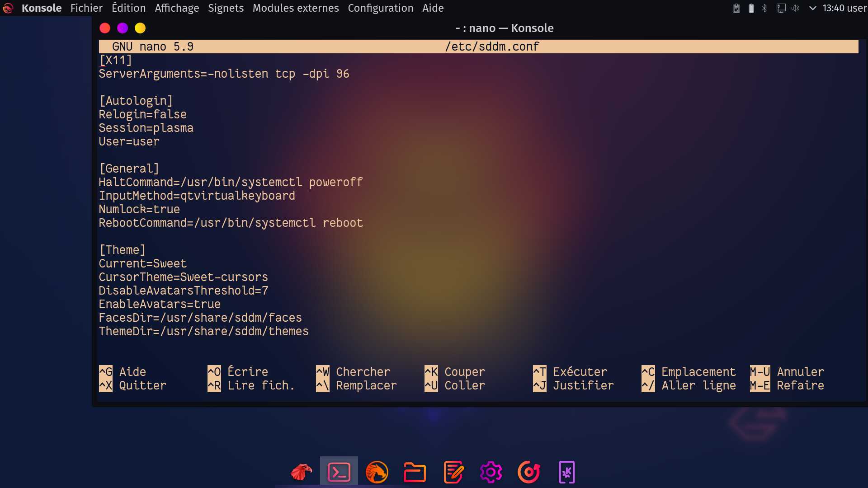Click the FacesDir=/usr/share/sddm/faces line

click(200, 318)
